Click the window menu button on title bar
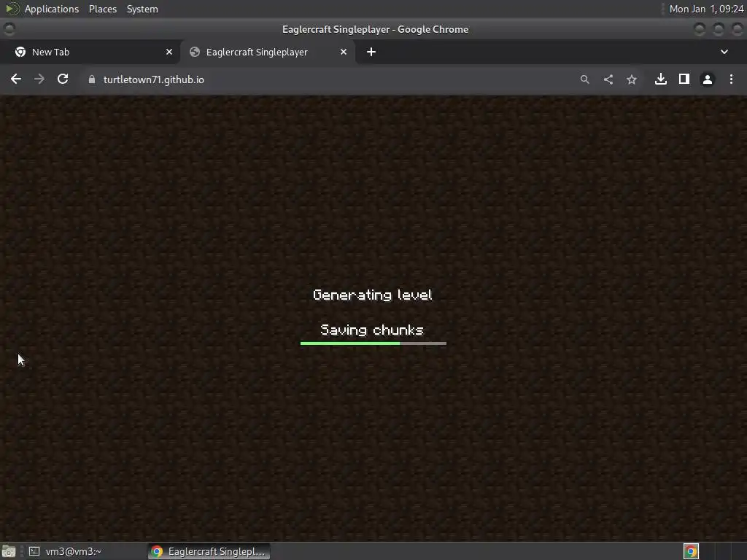The height and width of the screenshot is (560, 747). pyautogui.click(x=9, y=29)
